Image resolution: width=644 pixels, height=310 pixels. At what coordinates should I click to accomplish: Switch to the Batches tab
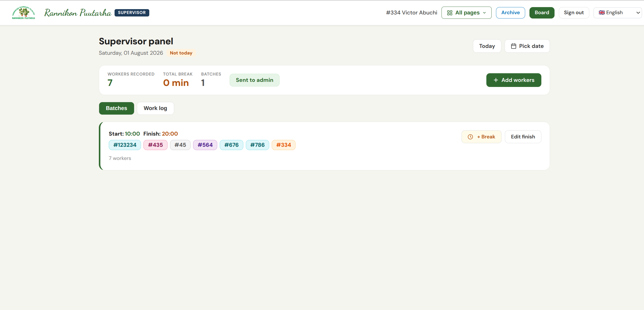[116, 108]
